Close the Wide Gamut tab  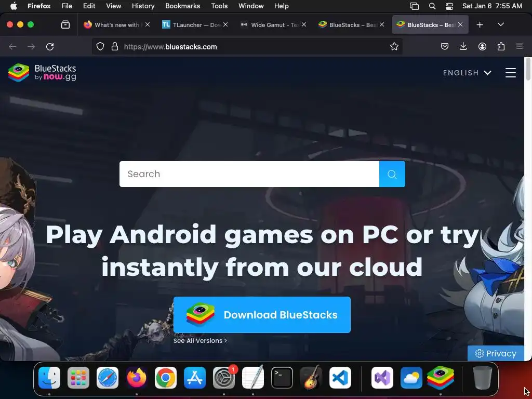click(303, 24)
